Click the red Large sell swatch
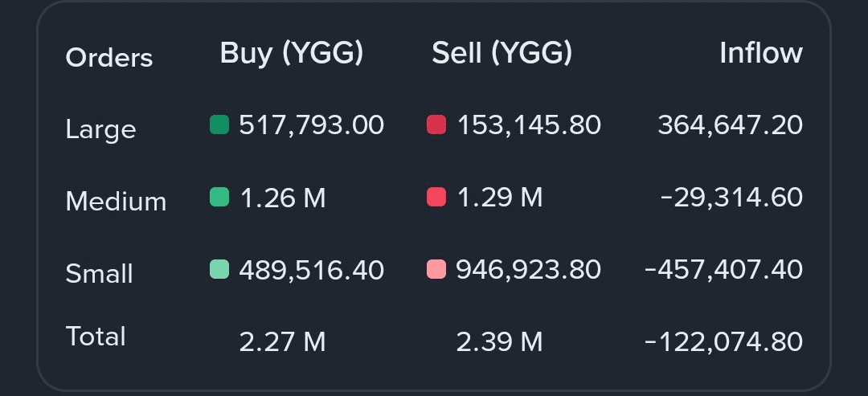 tap(436, 125)
